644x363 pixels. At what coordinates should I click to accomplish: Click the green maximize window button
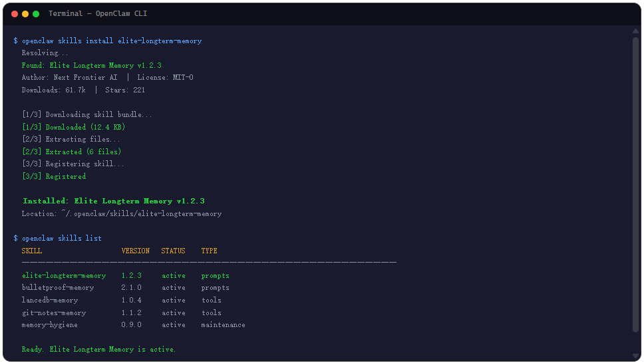click(x=36, y=14)
